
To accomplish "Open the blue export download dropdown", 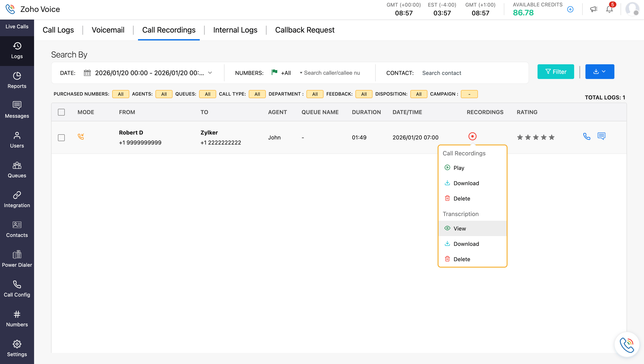I will pyautogui.click(x=599, y=72).
